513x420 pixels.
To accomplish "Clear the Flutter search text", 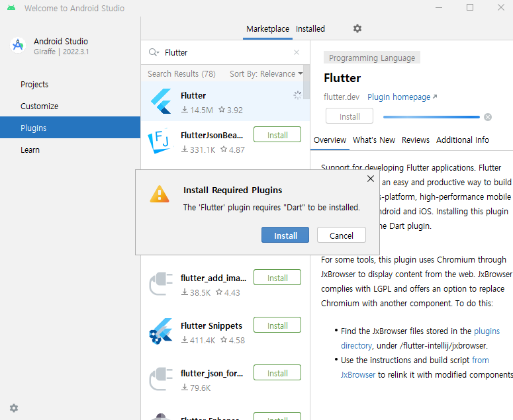I will click(x=297, y=52).
